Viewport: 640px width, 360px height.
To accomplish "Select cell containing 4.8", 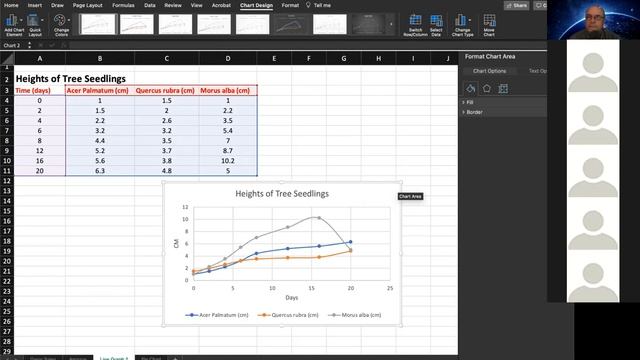I will (x=167, y=171).
